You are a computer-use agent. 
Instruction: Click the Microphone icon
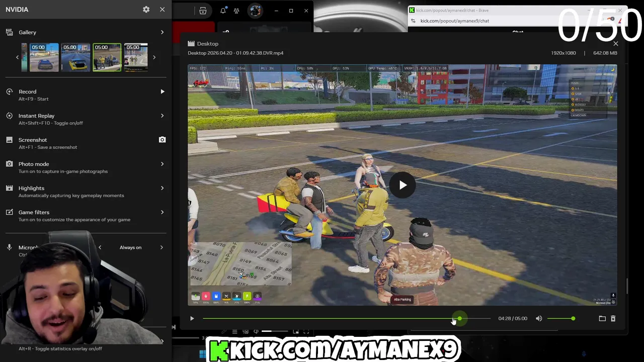[x=9, y=247]
